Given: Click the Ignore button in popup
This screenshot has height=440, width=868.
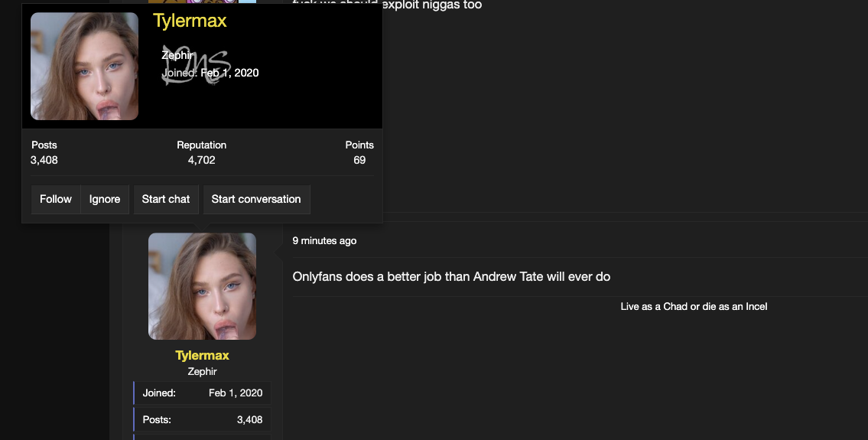Looking at the screenshot, I should tap(105, 200).
